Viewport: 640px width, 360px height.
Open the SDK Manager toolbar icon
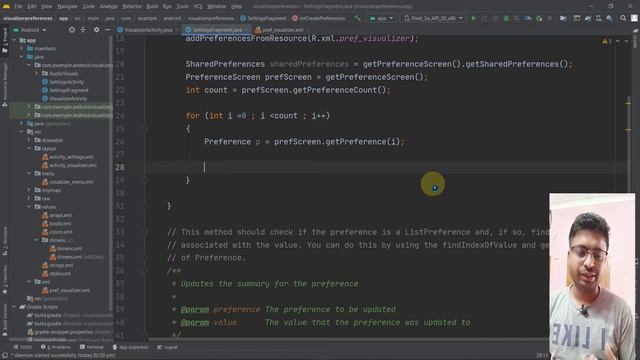[609, 18]
